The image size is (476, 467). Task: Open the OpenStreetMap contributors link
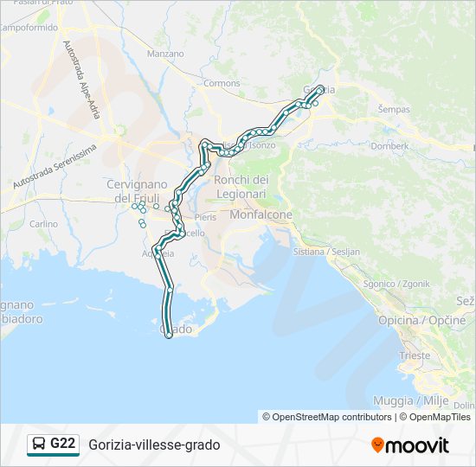pos(326,417)
